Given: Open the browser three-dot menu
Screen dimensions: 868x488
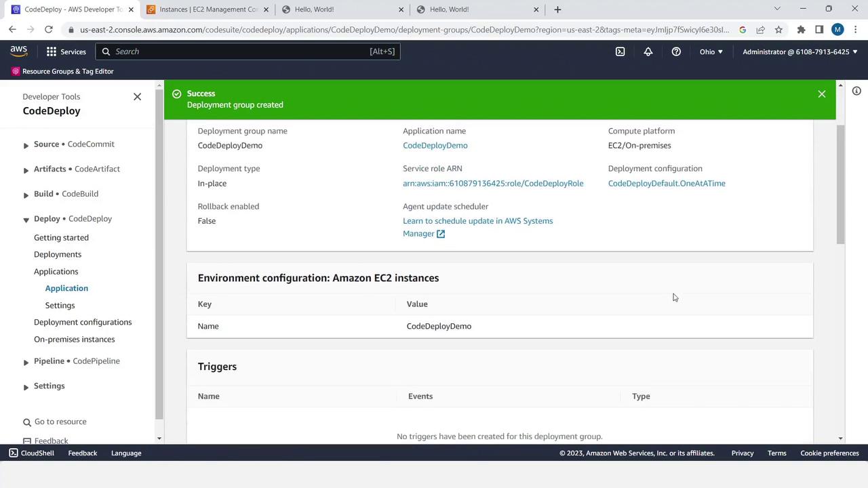Looking at the screenshot, I should click(856, 30).
